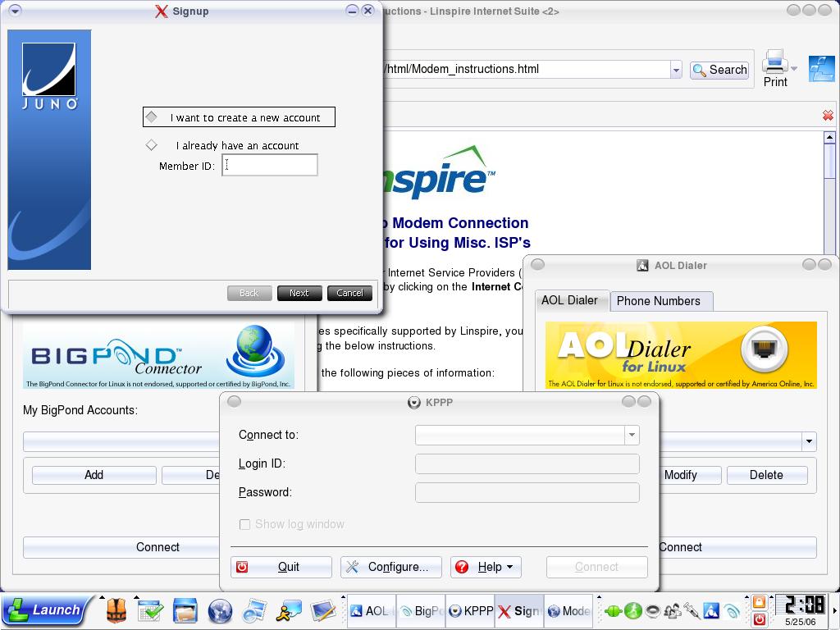Expand the KPPP 'Connect to' dropdown

click(x=632, y=435)
